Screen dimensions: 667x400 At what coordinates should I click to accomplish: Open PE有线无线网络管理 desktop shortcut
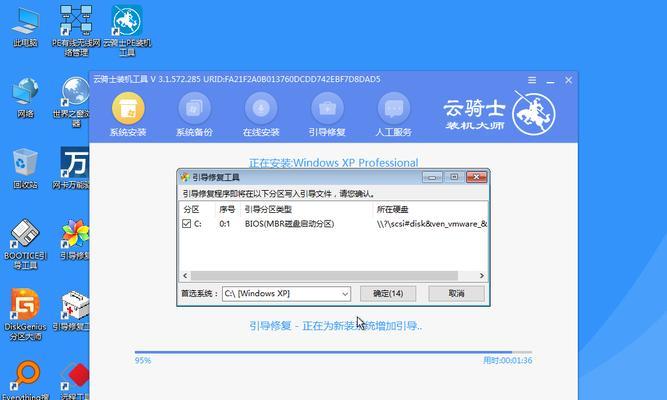click(76, 31)
